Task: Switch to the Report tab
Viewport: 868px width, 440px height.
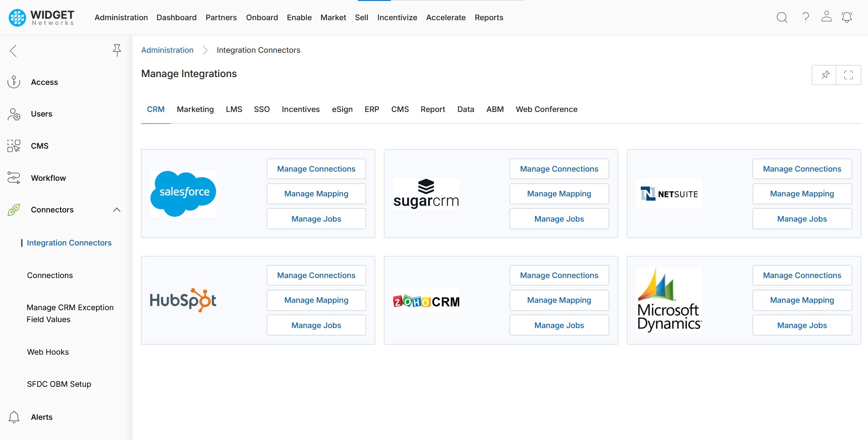Action: click(x=433, y=109)
